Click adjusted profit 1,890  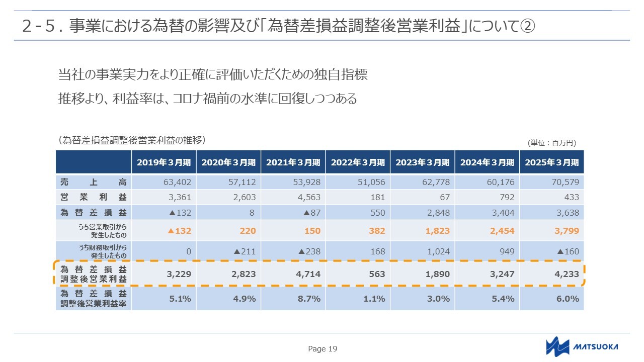437,274
